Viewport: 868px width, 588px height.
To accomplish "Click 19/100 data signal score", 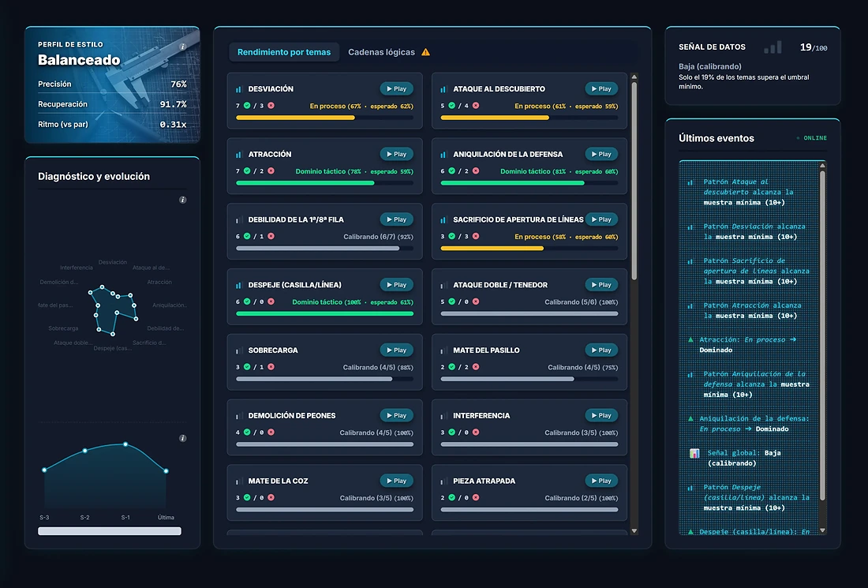I will click(x=814, y=47).
